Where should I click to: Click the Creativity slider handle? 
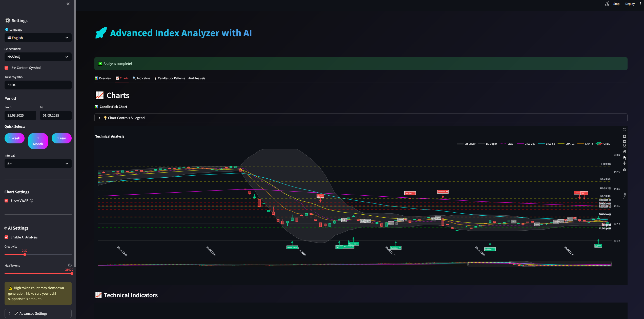point(25,254)
